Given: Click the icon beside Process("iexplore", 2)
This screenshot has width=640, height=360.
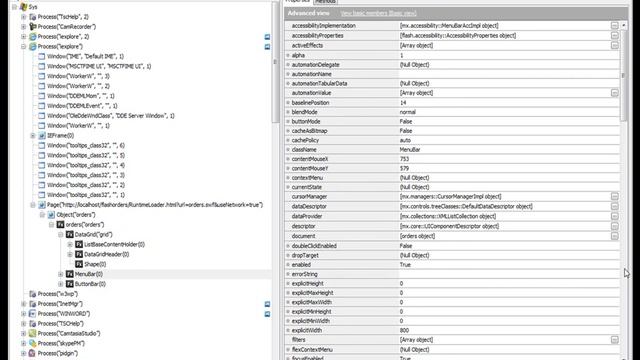Looking at the screenshot, I should pos(33,37).
